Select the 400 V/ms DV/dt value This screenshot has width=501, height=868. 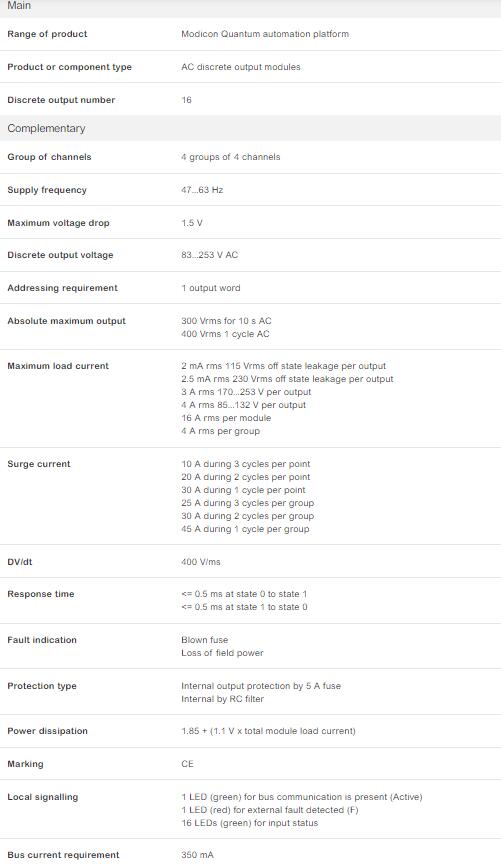point(200,562)
